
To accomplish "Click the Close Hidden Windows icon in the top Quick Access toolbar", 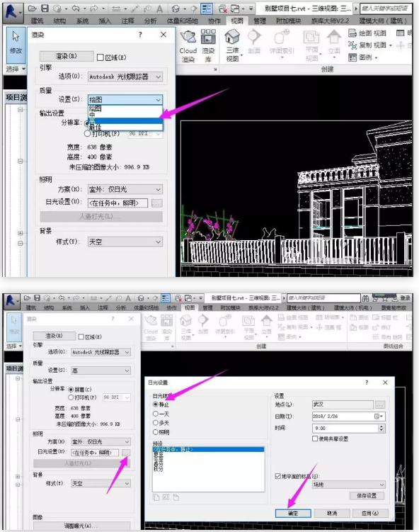I will pos(222,9).
